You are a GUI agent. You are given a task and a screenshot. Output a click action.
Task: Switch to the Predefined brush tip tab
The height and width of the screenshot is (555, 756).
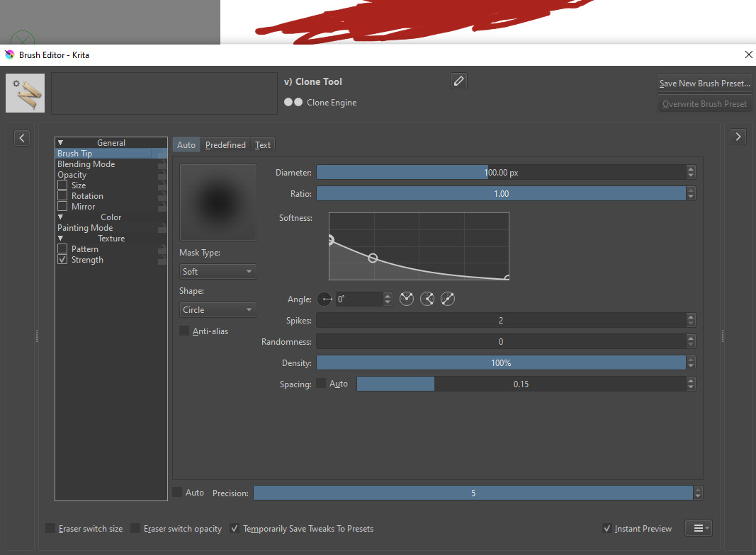(225, 145)
